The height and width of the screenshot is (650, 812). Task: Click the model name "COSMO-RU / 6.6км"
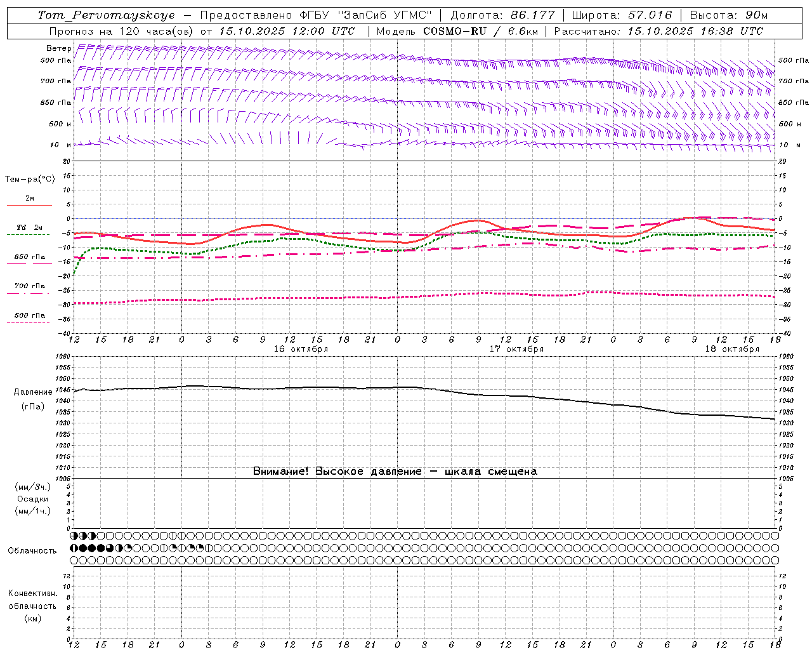click(x=480, y=31)
